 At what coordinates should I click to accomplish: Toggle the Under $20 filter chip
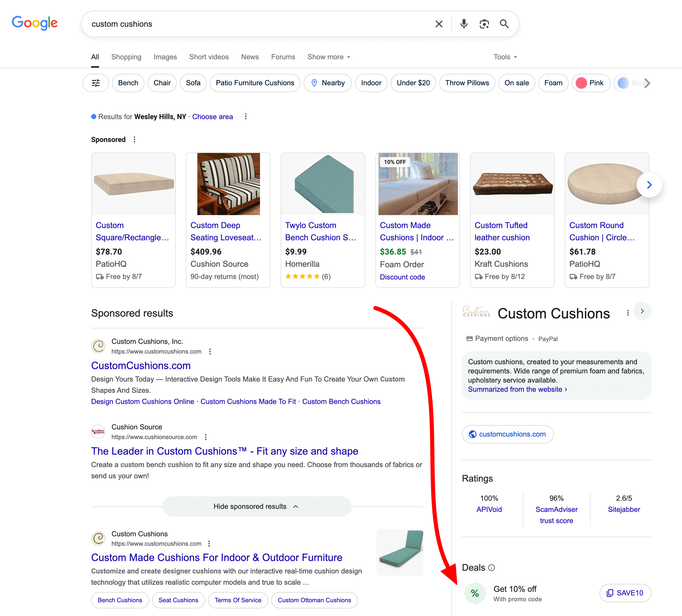(413, 83)
